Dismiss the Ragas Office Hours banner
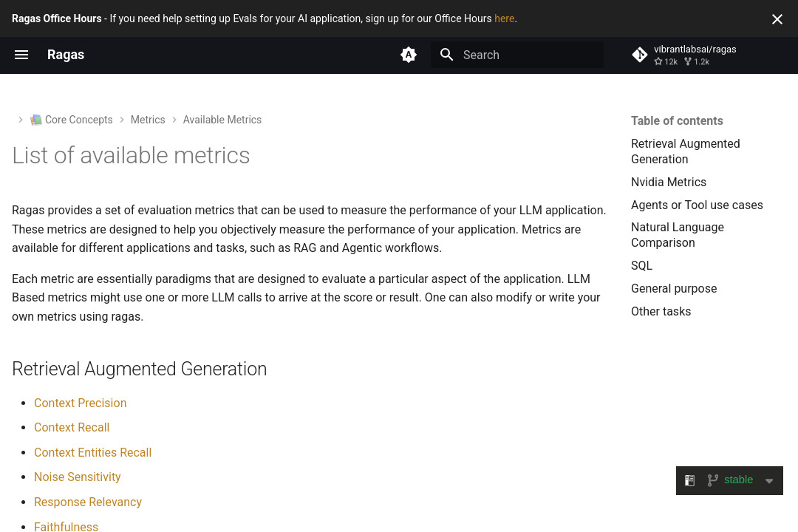Viewport: 798px width, 532px height. [777, 19]
